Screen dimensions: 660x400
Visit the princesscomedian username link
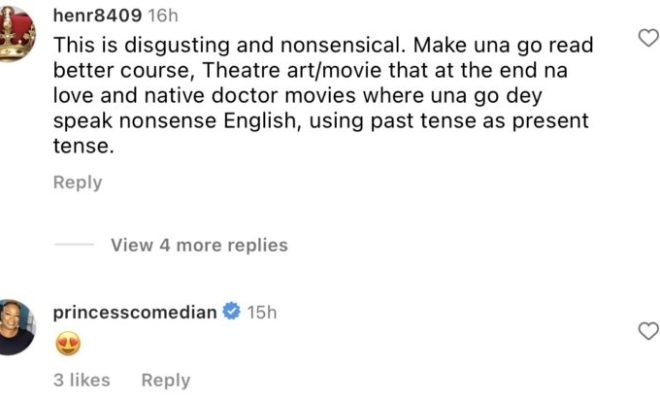[134, 312]
